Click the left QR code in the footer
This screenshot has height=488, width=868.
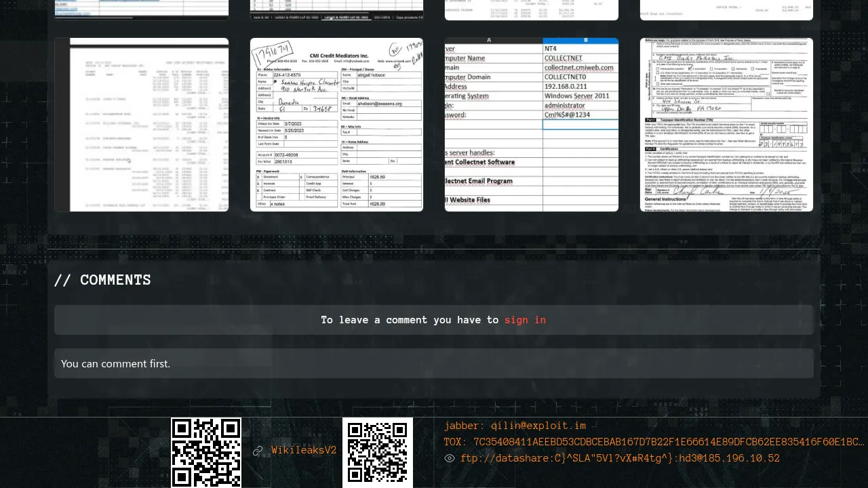[x=206, y=452]
